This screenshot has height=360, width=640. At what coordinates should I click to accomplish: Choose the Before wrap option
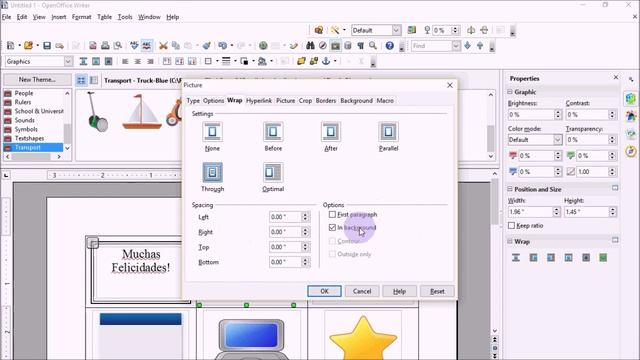pos(273,132)
